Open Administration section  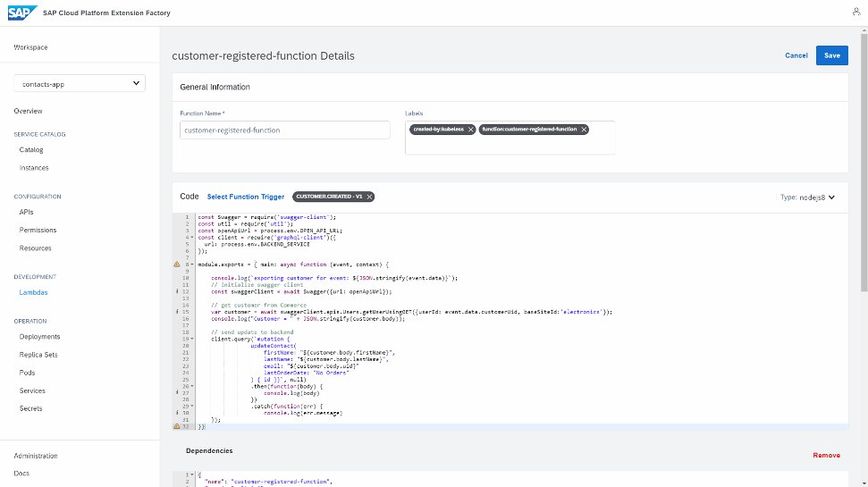click(x=36, y=456)
